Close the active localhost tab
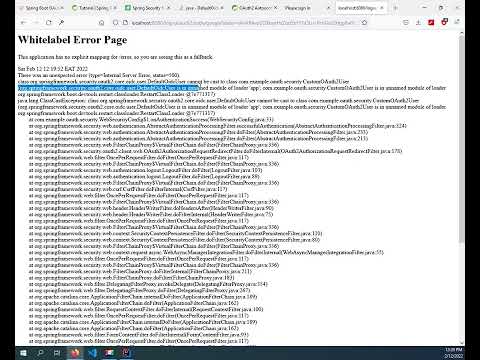Image resolution: width=480 pixels, height=360 pixels. point(382,7)
